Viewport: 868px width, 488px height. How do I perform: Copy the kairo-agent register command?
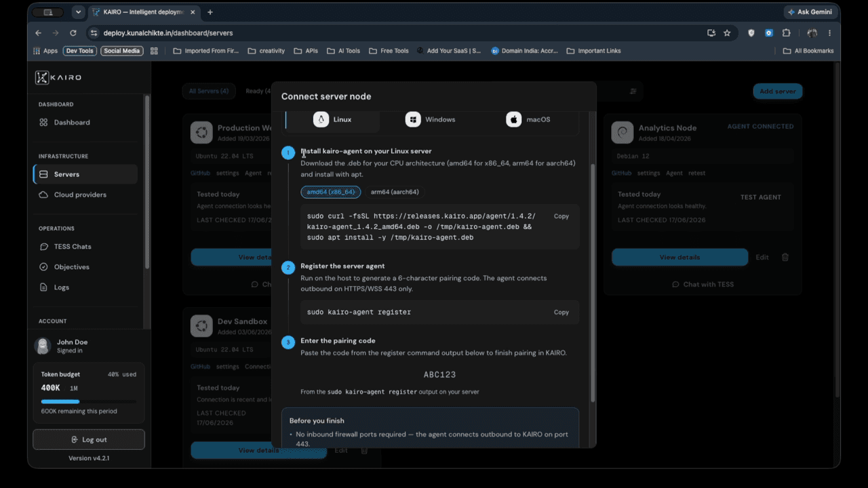(561, 312)
